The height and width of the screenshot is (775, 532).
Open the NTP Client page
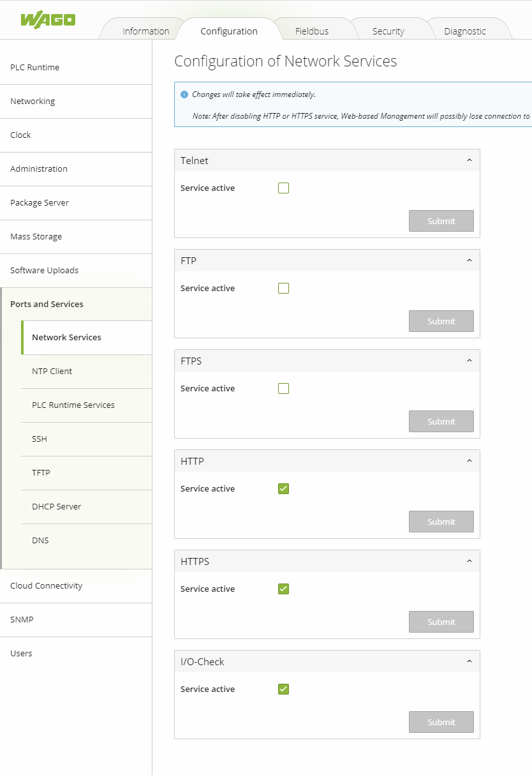[52, 372]
